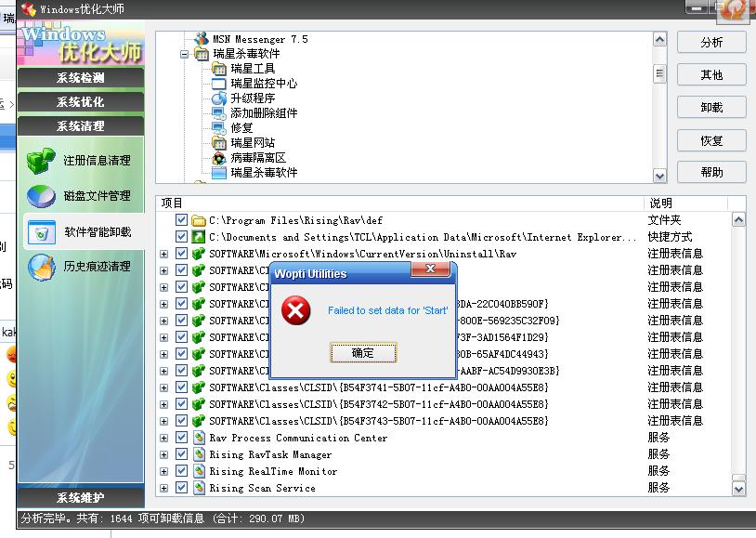Screen dimensions: 756x538
Task: Click the 其他 button
Action: pyautogui.click(x=711, y=74)
